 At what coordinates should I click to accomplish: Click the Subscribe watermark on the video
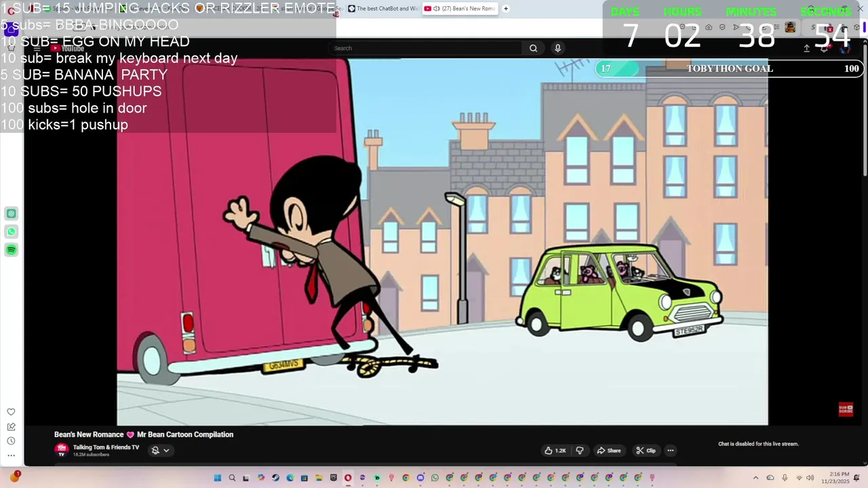point(846,409)
